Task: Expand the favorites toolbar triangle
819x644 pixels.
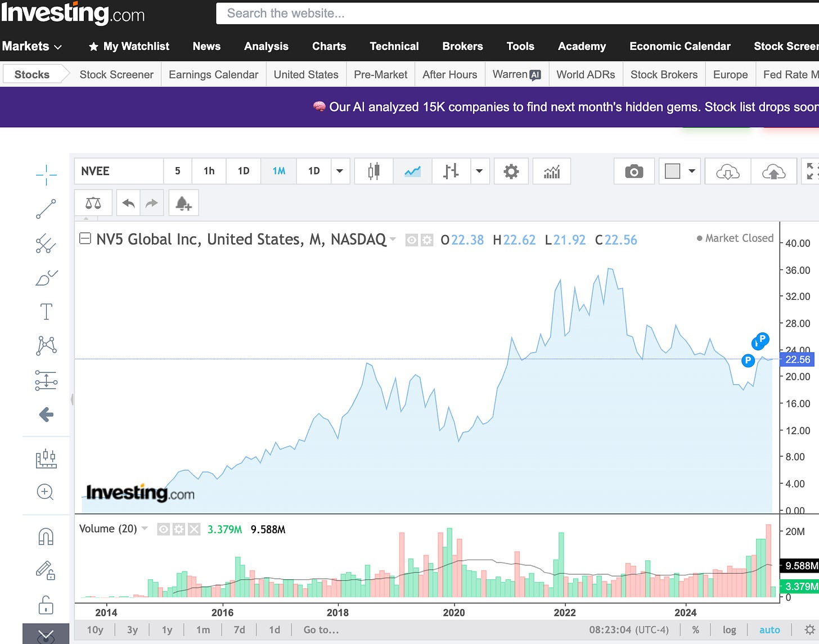Action: click(86, 218)
